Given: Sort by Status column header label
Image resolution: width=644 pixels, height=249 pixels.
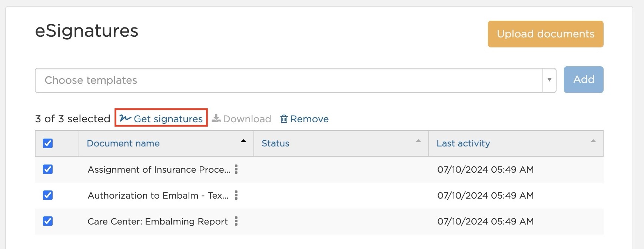Looking at the screenshot, I should [x=275, y=143].
